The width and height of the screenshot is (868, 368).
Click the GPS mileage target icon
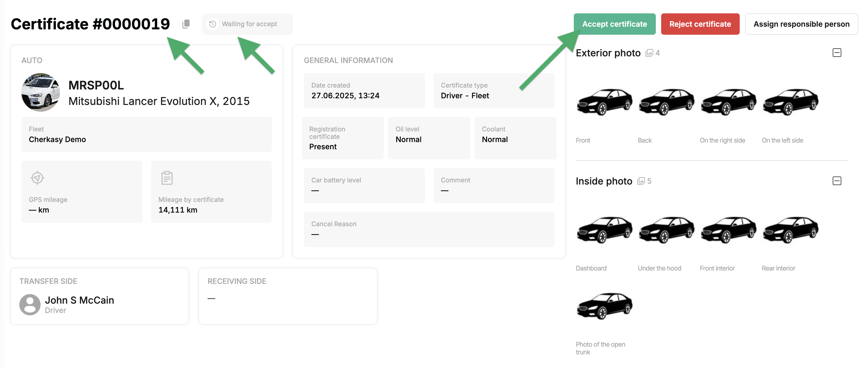click(x=37, y=178)
